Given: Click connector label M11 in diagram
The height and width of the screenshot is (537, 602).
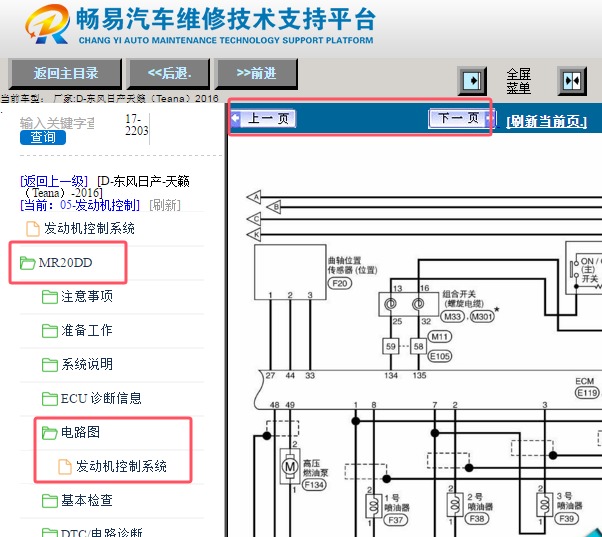Looking at the screenshot, I should (x=439, y=337).
